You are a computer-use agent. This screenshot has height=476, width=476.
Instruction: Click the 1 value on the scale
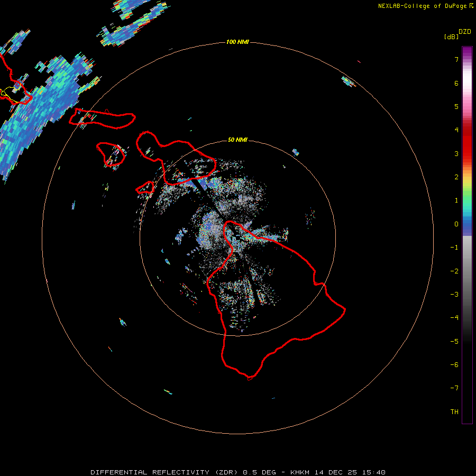point(456,200)
